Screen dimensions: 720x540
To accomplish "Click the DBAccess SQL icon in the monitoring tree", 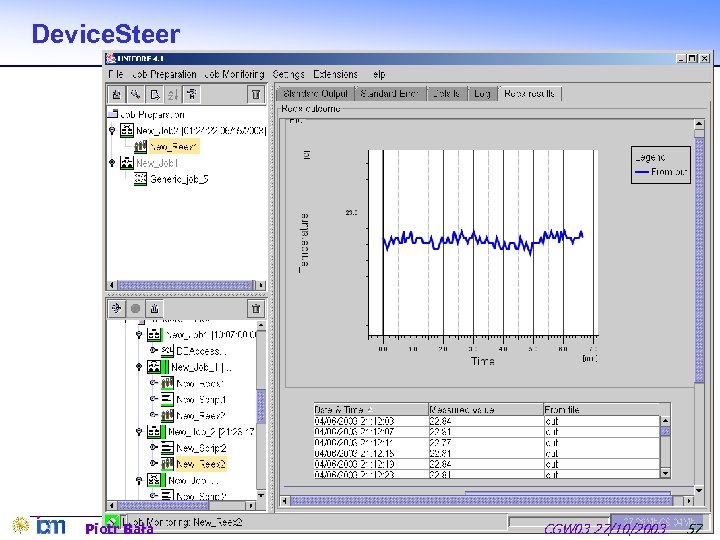I will click(167, 351).
